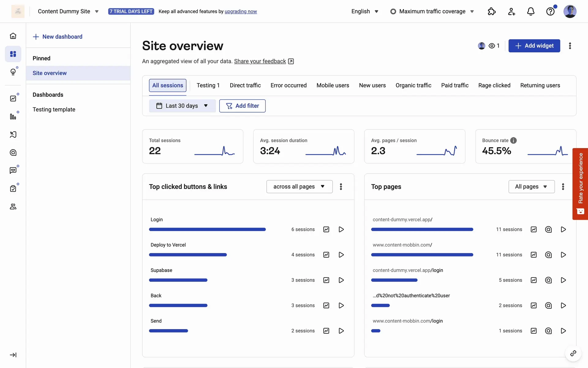Select the Rage clicked segment tab
588x368 pixels.
[x=494, y=85]
